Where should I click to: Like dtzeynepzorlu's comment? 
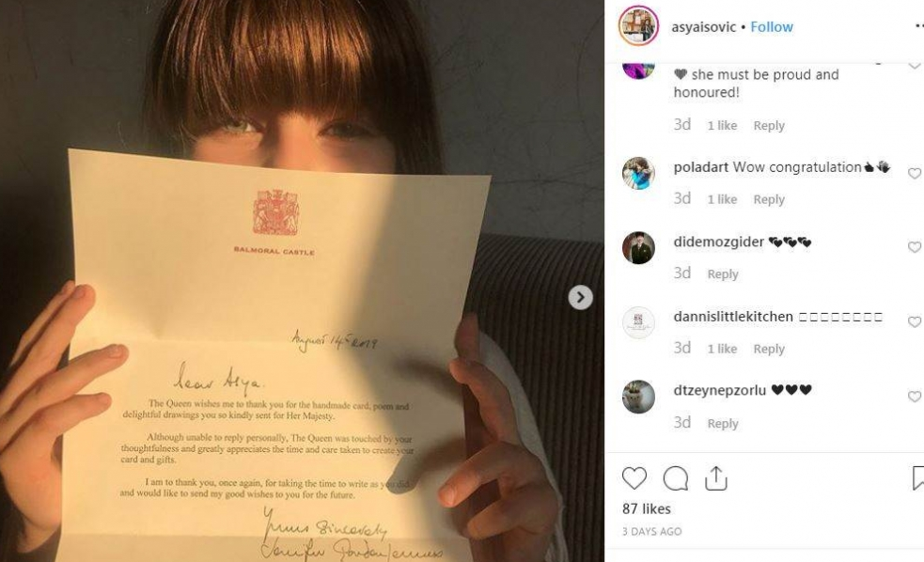[914, 397]
